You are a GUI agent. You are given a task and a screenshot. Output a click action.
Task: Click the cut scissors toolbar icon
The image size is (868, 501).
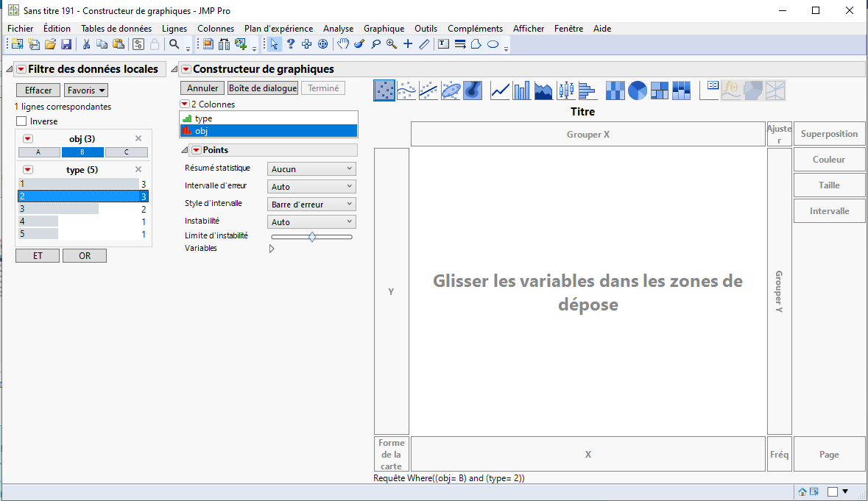[x=86, y=44]
